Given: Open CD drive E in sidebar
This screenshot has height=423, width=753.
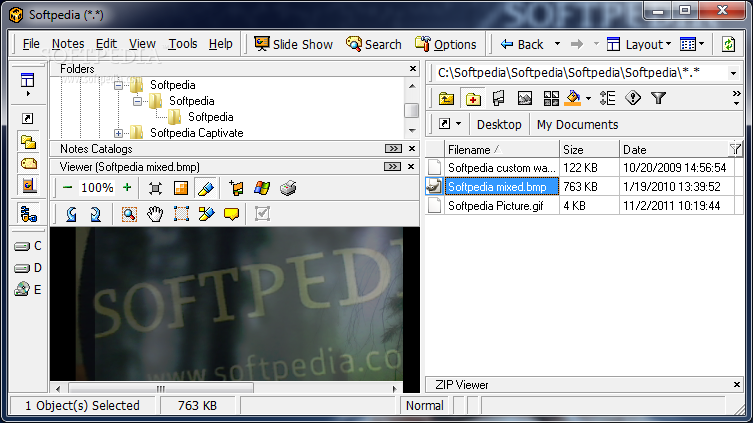Looking at the screenshot, I should tap(28, 290).
